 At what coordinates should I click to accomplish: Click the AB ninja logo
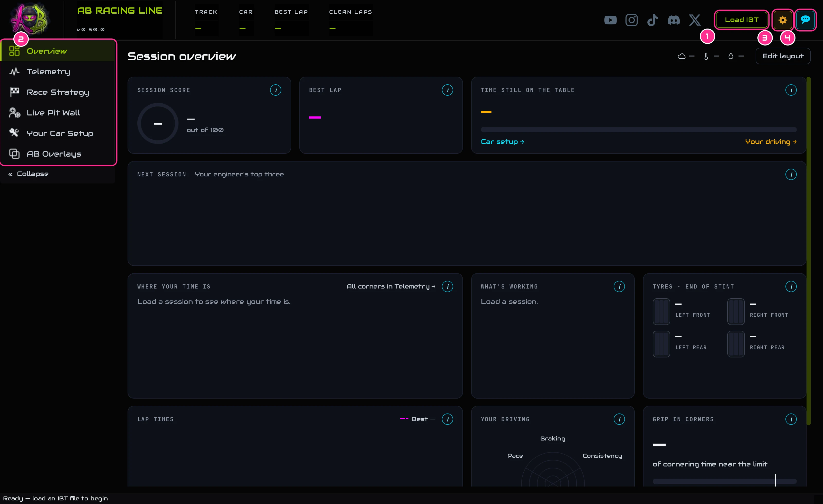pos(30,19)
